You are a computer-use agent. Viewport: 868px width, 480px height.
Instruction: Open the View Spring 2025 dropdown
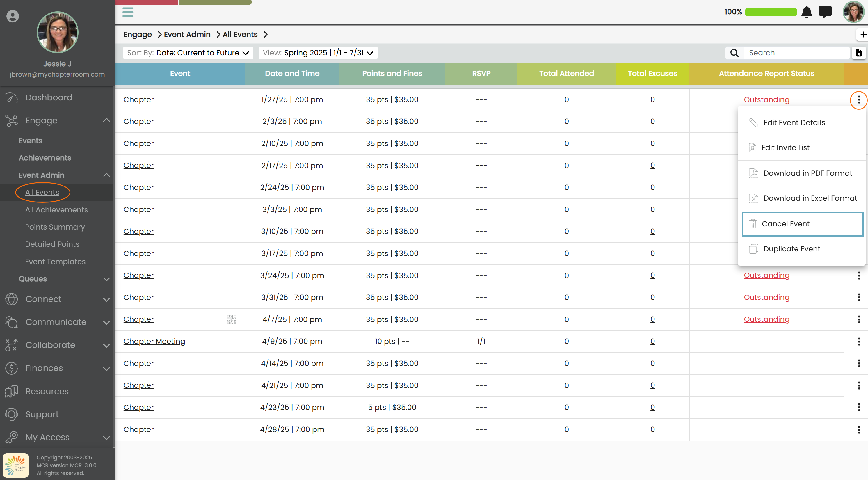click(318, 53)
